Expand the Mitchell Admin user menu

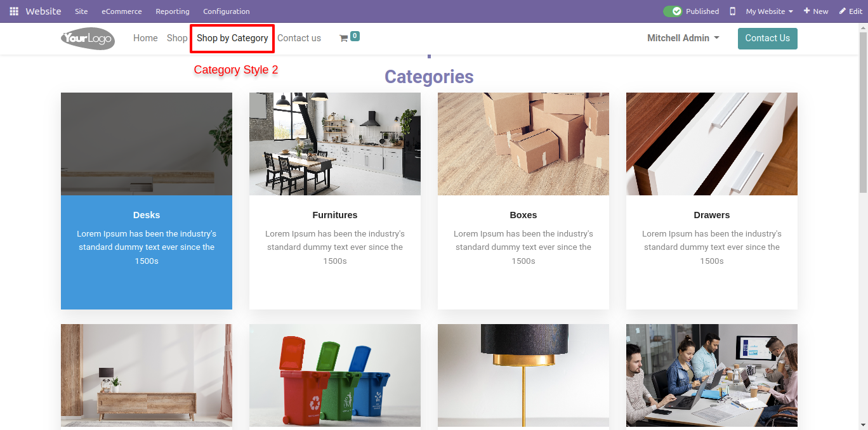tap(683, 38)
